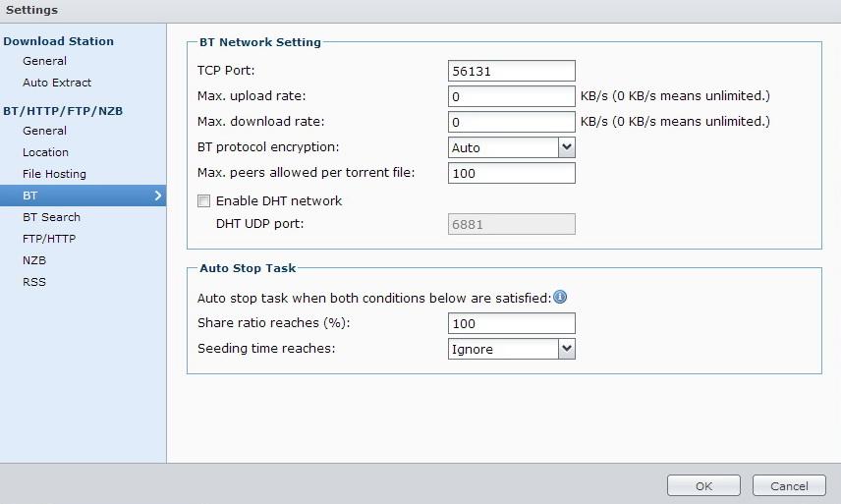Open NZB settings
The height and width of the screenshot is (504, 841).
coord(34,260)
